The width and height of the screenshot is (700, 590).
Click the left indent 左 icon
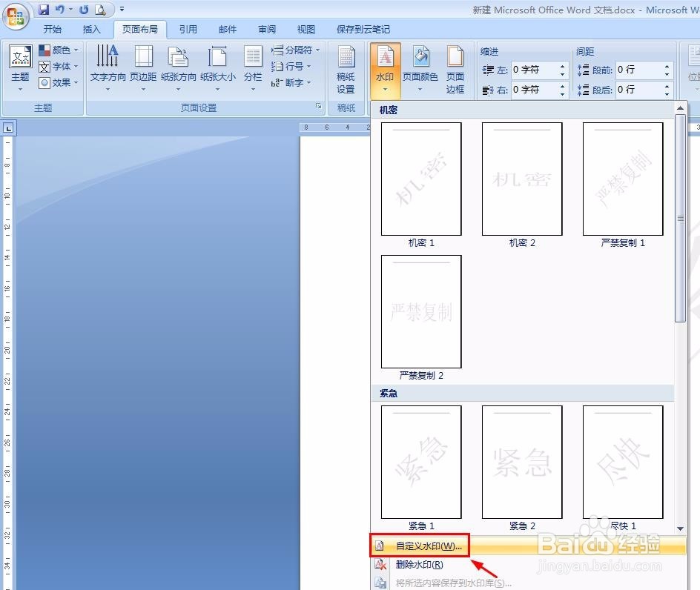pyautogui.click(x=488, y=70)
